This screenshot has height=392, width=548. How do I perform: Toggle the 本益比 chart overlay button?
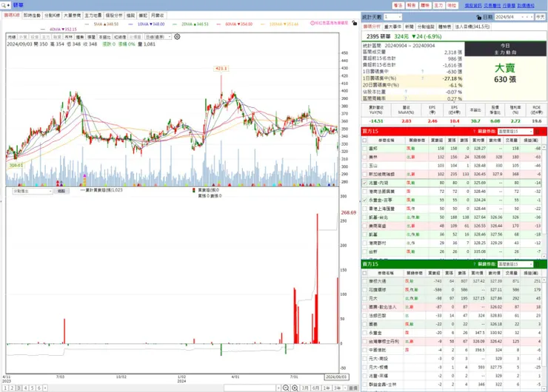pyautogui.click(x=104, y=37)
